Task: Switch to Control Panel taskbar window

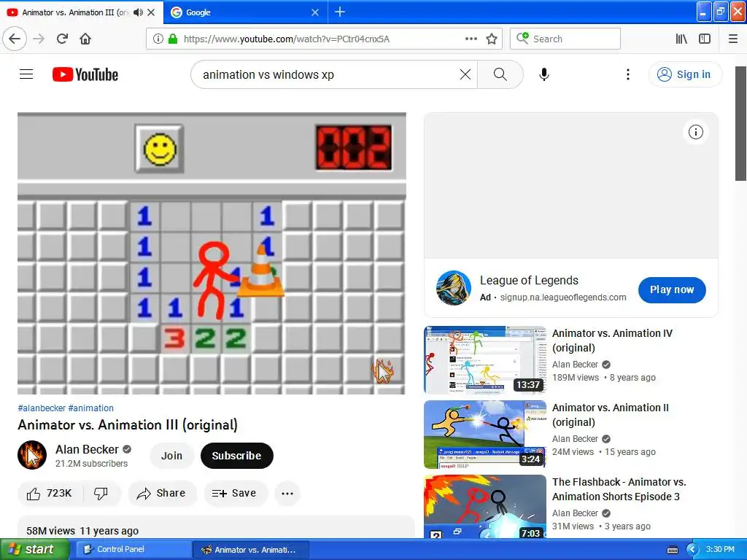Action: (134, 550)
